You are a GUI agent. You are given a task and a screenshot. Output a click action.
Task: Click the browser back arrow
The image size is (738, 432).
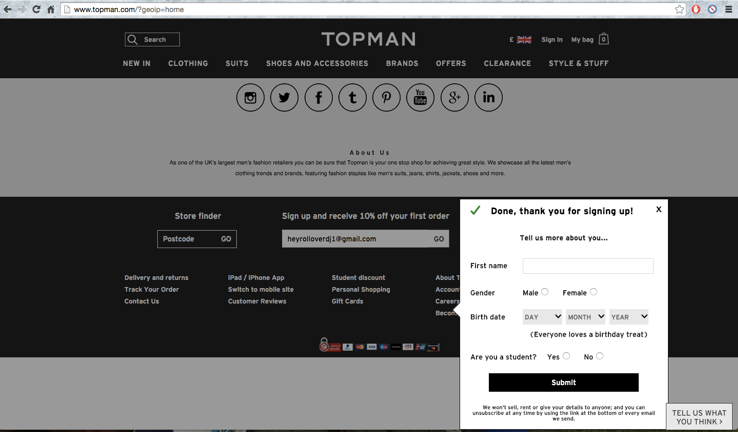[8, 9]
